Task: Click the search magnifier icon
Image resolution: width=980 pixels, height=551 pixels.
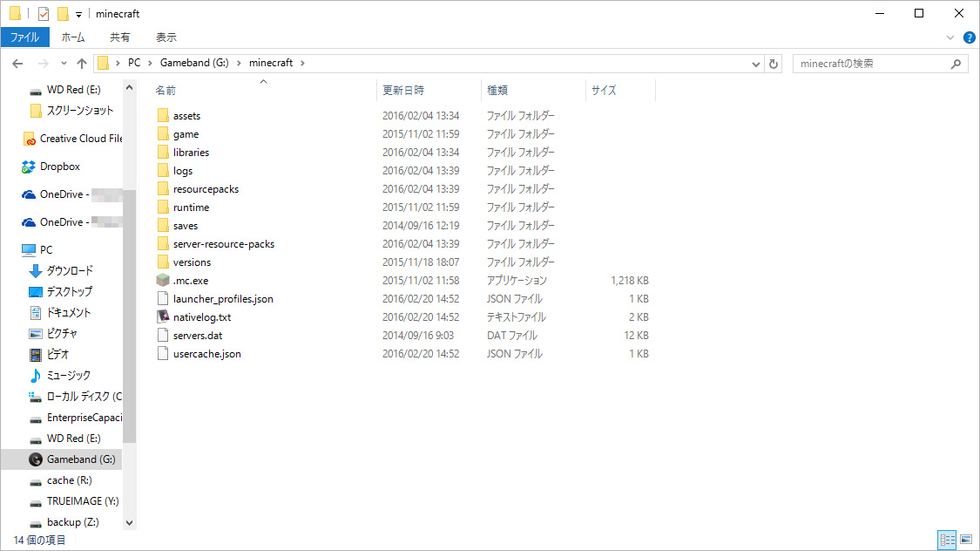Action: point(956,64)
